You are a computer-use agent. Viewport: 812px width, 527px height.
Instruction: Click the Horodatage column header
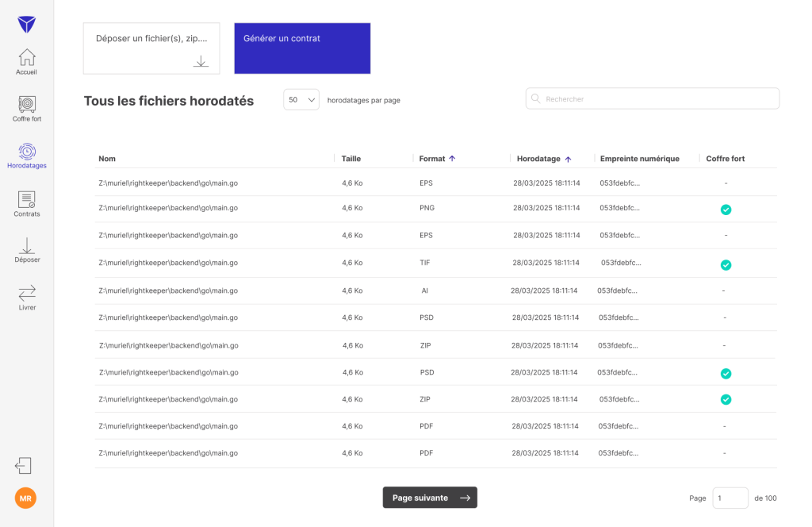(x=538, y=159)
